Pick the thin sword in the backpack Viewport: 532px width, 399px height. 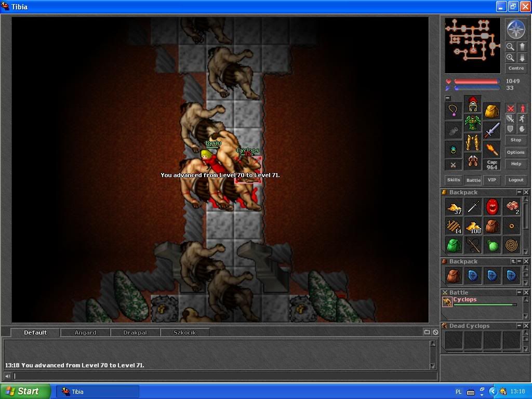[x=473, y=207]
